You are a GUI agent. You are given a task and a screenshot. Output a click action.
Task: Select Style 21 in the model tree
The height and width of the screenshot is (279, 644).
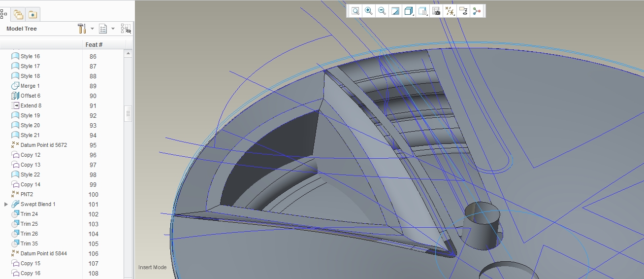(x=30, y=135)
